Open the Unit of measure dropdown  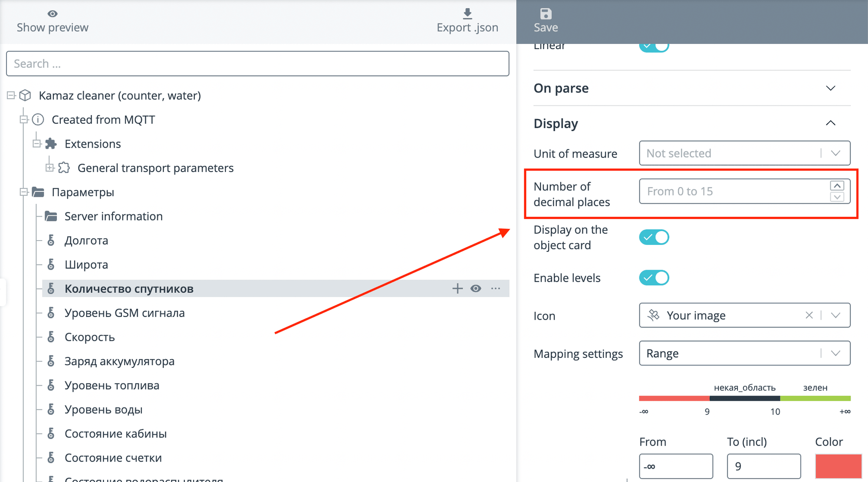click(744, 153)
